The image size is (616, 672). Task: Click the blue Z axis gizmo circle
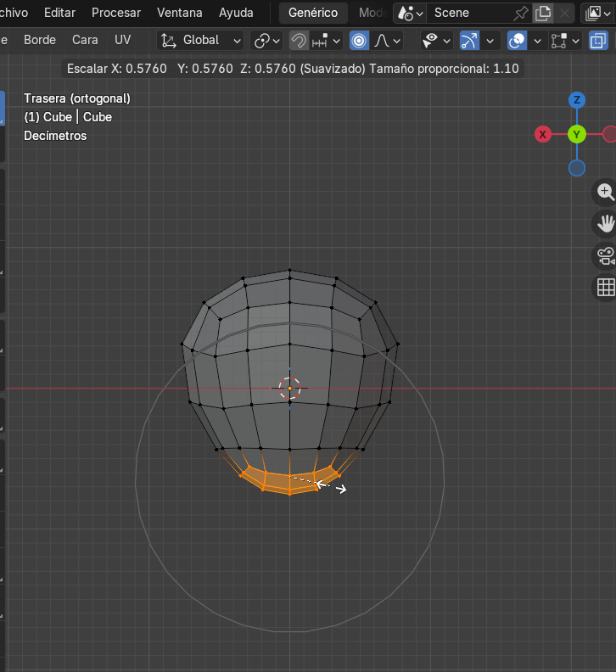click(x=577, y=100)
